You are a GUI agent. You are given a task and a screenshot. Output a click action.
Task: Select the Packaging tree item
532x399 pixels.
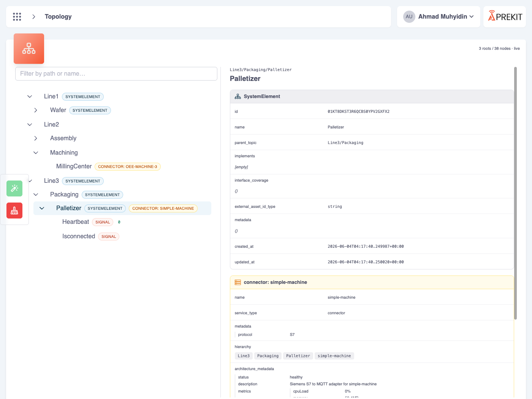tap(64, 195)
